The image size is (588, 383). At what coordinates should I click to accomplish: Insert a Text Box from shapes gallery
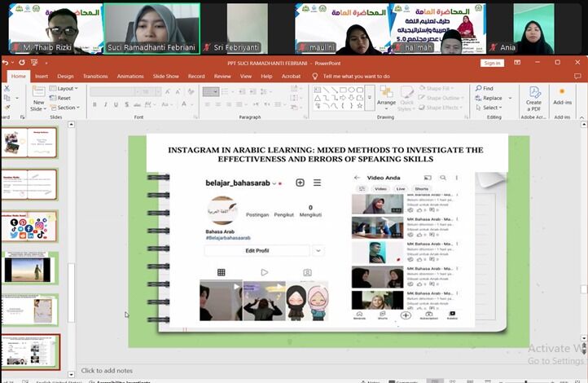[318, 90]
